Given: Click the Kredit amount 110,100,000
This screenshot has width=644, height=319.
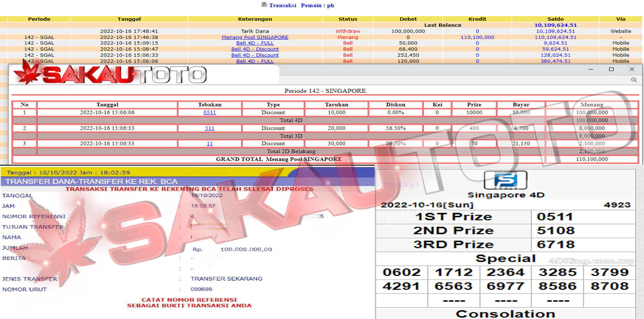Looking at the screenshot, I should pyautogui.click(x=477, y=37).
